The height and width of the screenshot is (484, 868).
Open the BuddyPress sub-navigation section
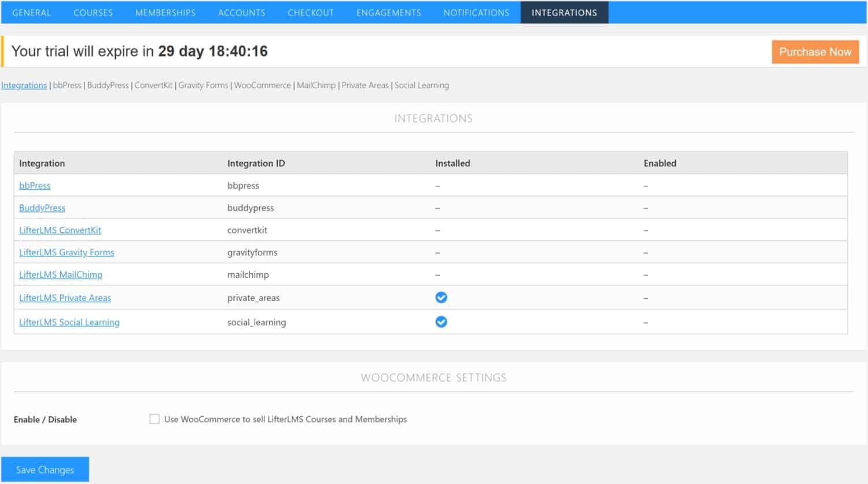108,85
